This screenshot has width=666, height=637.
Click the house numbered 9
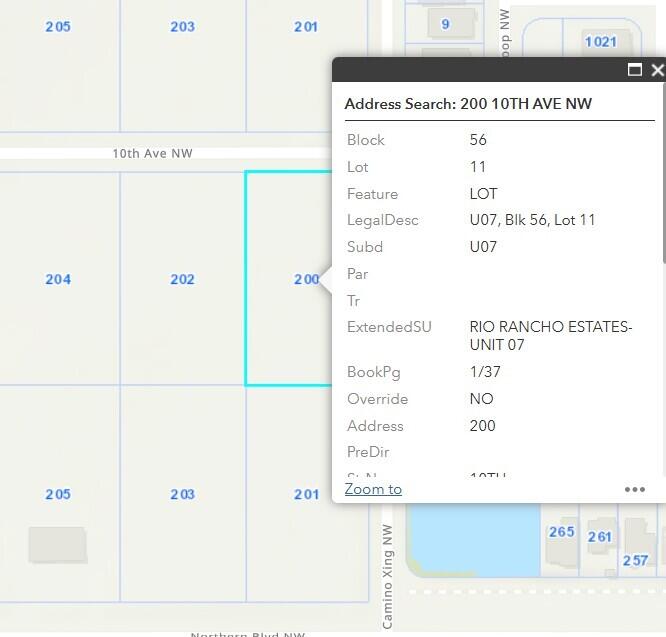[x=445, y=23]
